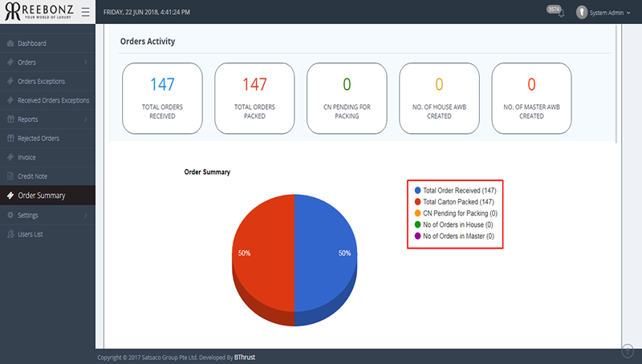The image size is (642, 364).
Task: Open the Users List page
Action: (30, 234)
